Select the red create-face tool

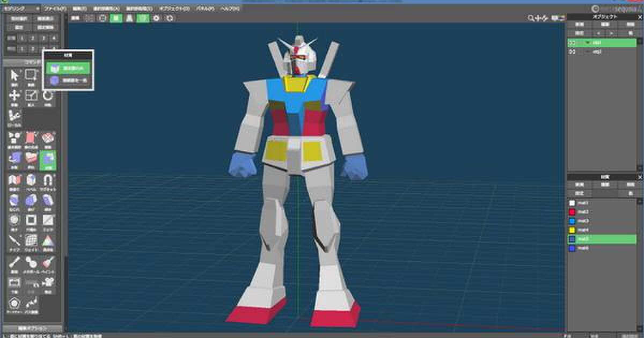[x=31, y=139]
